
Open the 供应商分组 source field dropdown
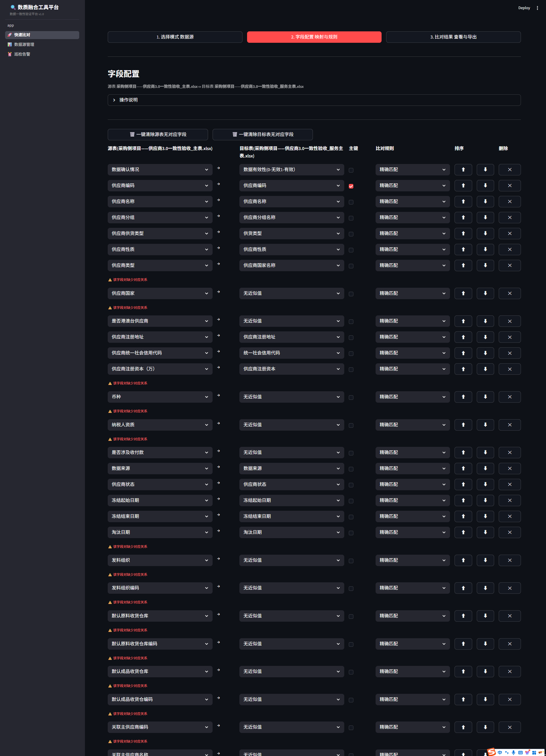(160, 218)
